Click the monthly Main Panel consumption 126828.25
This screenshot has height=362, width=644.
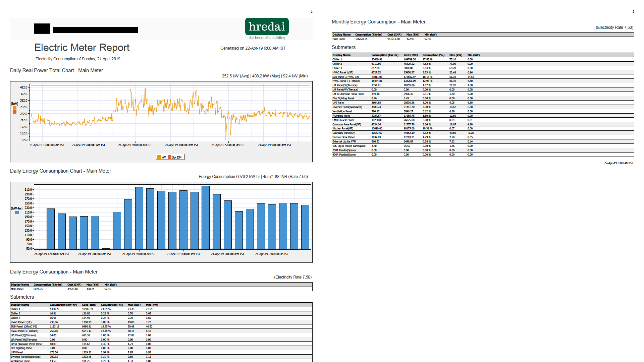point(361,39)
